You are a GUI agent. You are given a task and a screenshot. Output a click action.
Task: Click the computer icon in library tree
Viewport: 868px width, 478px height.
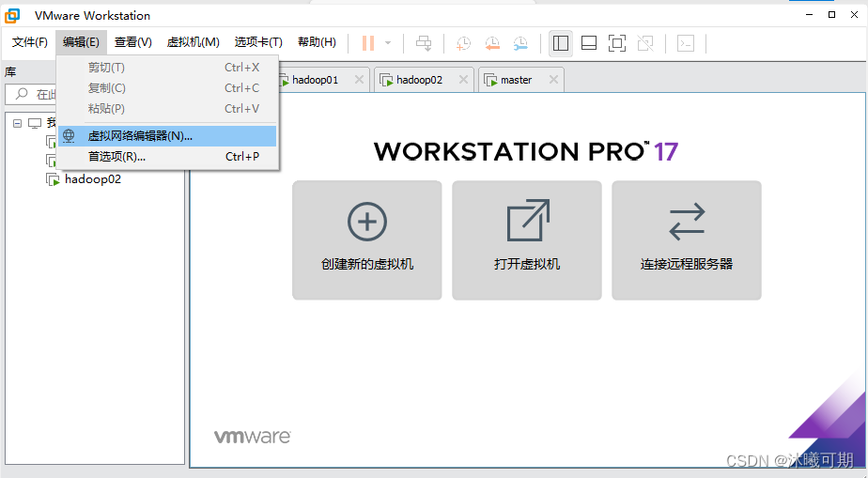tap(35, 123)
